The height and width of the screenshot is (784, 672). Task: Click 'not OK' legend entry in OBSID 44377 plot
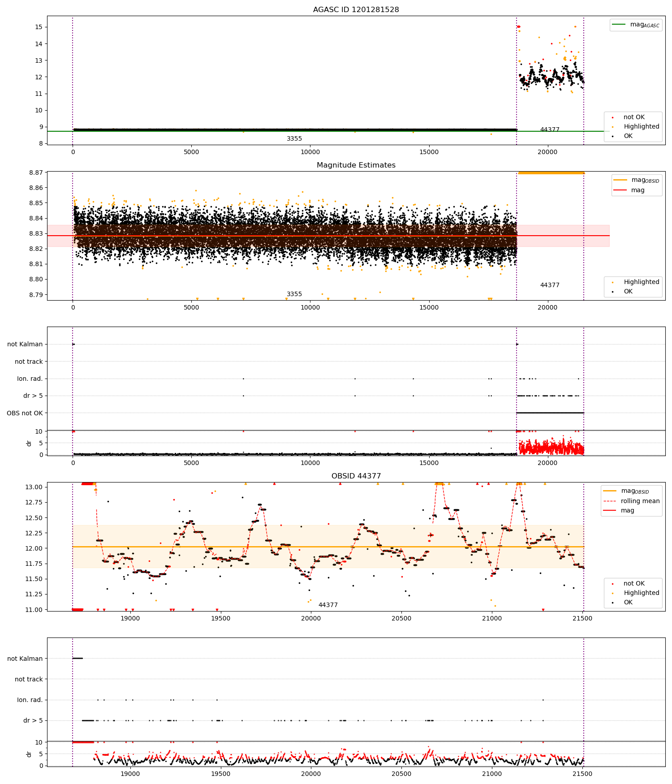coord(634,583)
